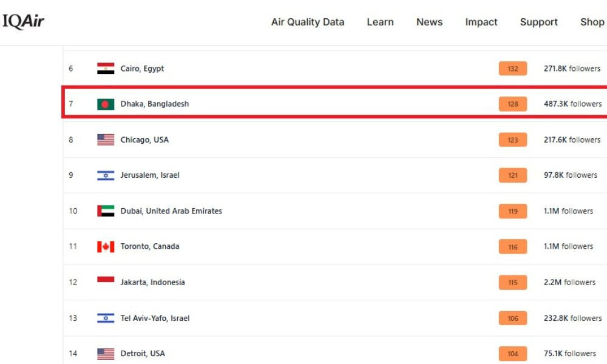The height and width of the screenshot is (364, 607).
Task: Click the Jerusalem Israel flag icon
Action: (106, 175)
